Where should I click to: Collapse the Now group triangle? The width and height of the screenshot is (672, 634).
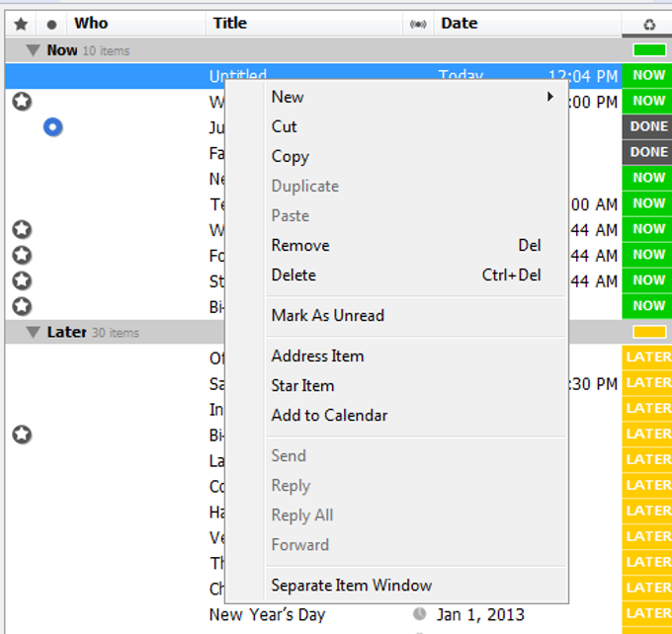pos(33,50)
